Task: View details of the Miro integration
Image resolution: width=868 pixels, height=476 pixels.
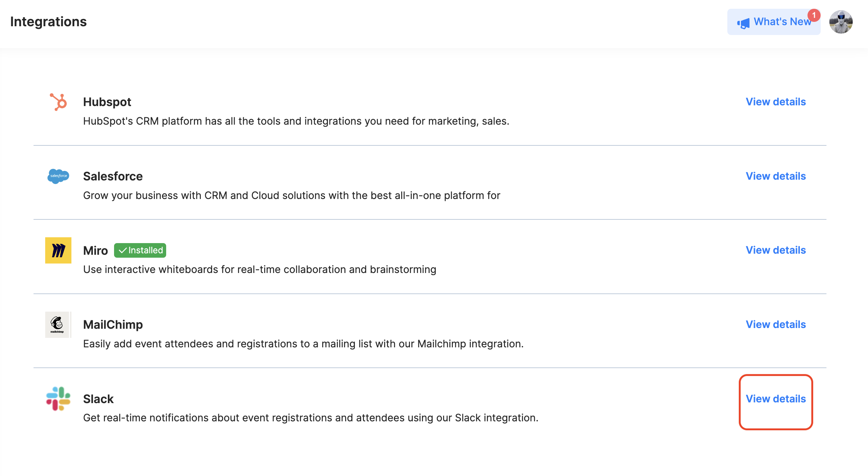Action: click(x=776, y=250)
